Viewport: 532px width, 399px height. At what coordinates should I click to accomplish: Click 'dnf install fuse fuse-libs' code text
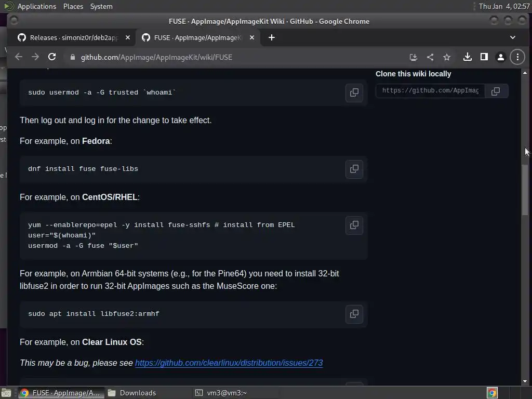83,169
